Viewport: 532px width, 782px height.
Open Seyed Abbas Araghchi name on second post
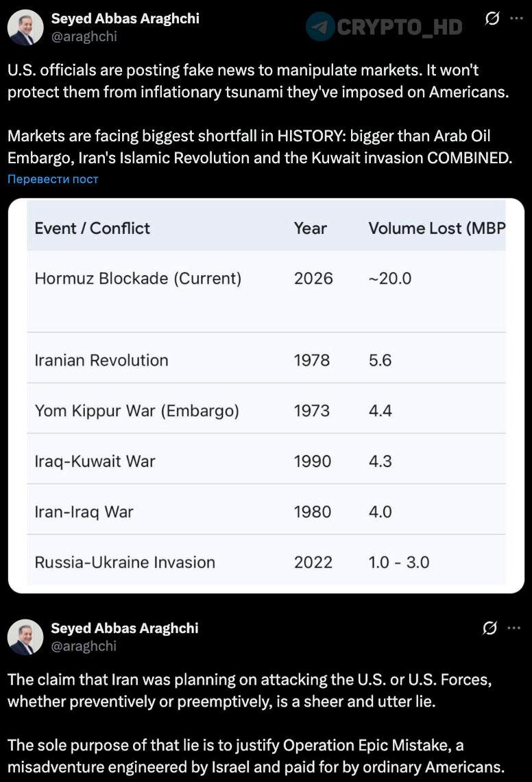125,628
